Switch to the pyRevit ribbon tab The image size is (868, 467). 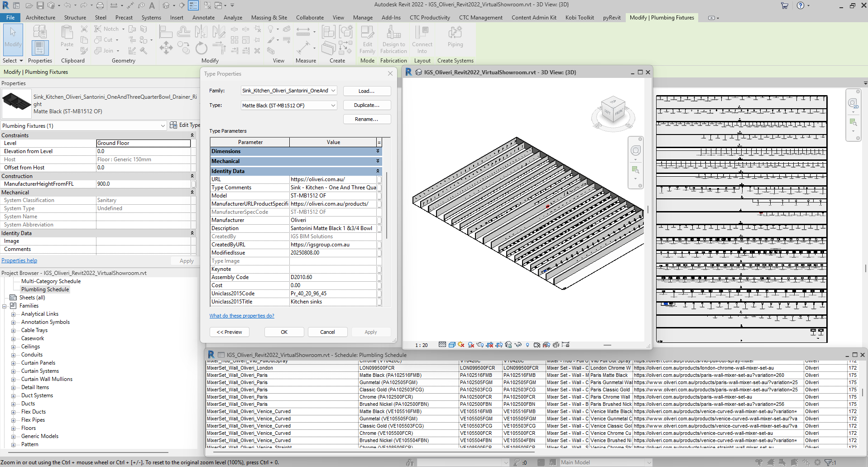612,18
